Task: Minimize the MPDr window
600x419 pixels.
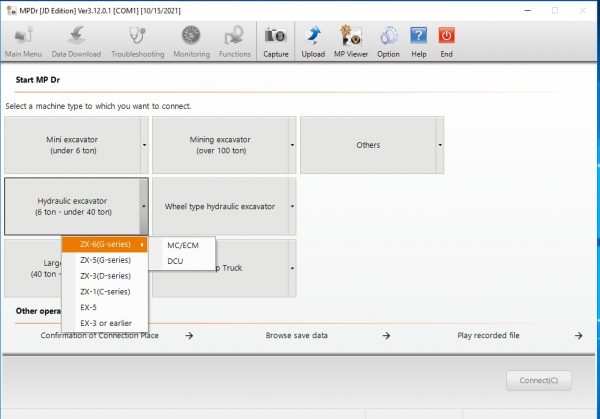Action: 528,10
